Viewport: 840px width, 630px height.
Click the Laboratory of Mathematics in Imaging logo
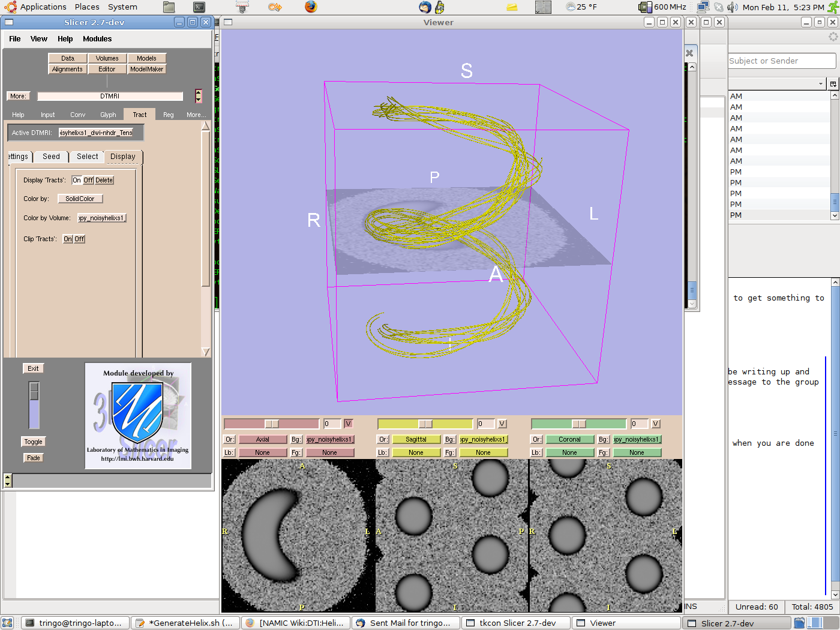pos(138,415)
